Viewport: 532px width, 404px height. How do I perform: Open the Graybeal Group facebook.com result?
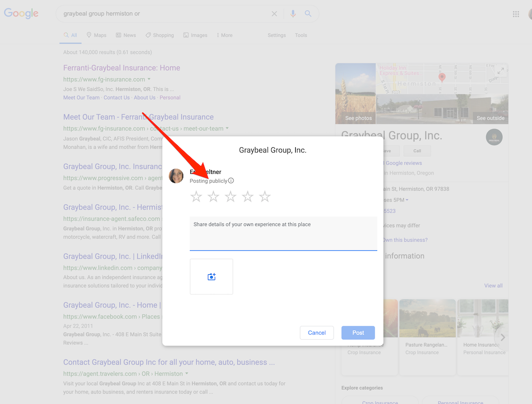[112, 305]
